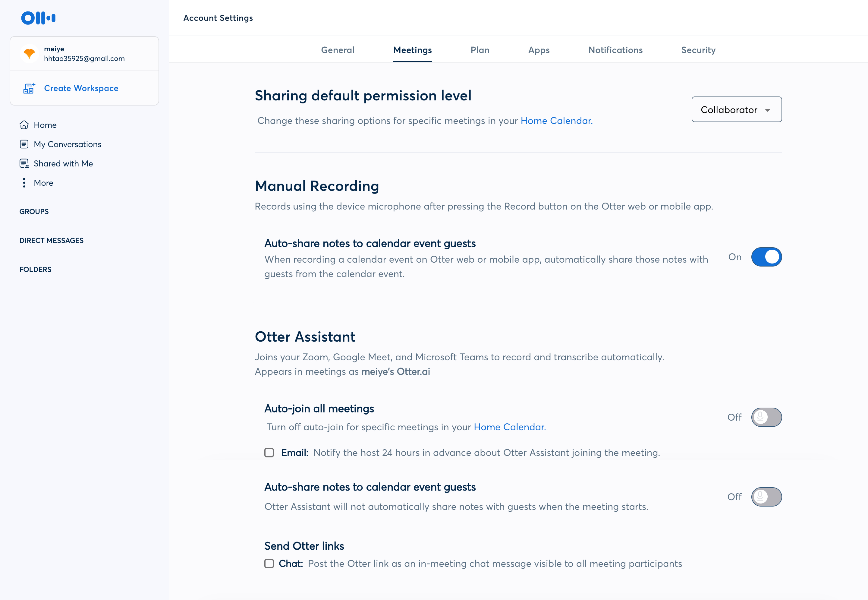This screenshot has width=868, height=600.
Task: Turn off Manual Recording auto-share notes toggle
Action: [766, 257]
